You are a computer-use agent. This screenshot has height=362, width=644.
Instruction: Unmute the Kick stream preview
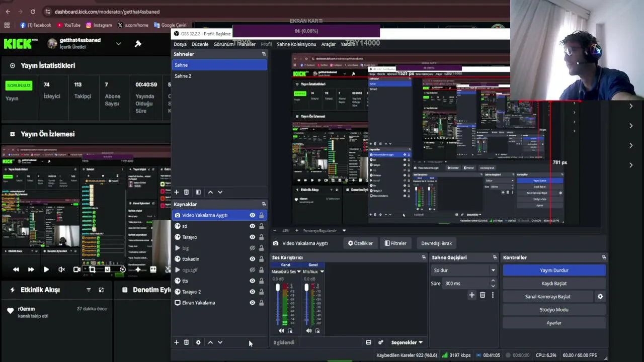point(61,269)
